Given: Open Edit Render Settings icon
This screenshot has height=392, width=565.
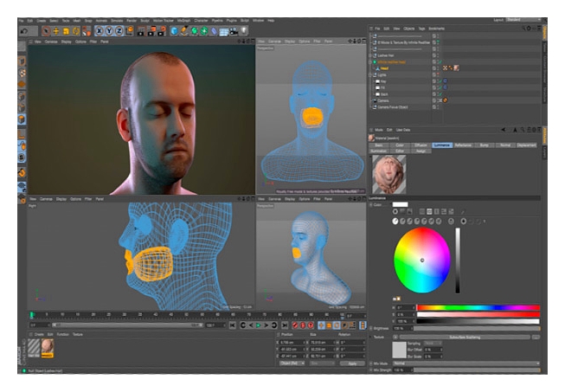Looking at the screenshot, I should [x=162, y=31].
